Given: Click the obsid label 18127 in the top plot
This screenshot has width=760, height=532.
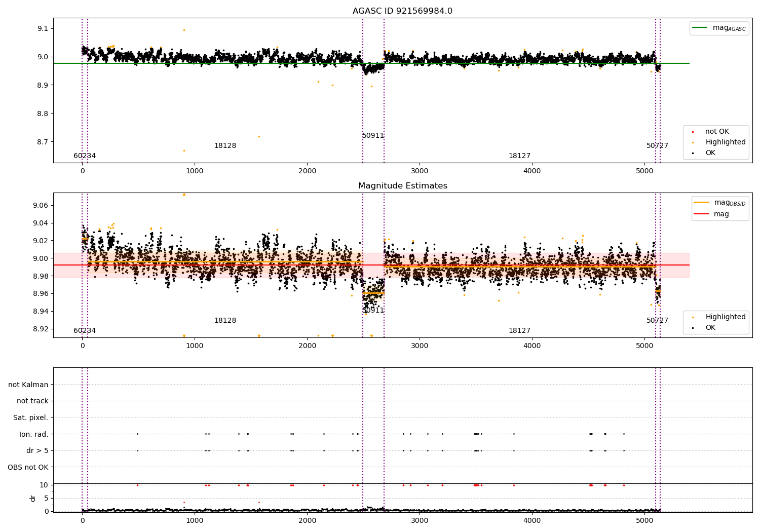Looking at the screenshot, I should click(x=519, y=156).
